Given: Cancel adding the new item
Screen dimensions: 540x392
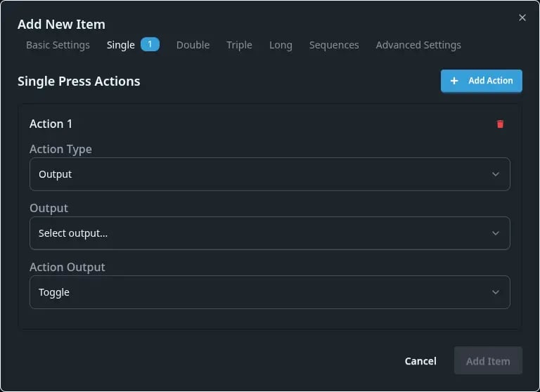Looking at the screenshot, I should [420, 361].
